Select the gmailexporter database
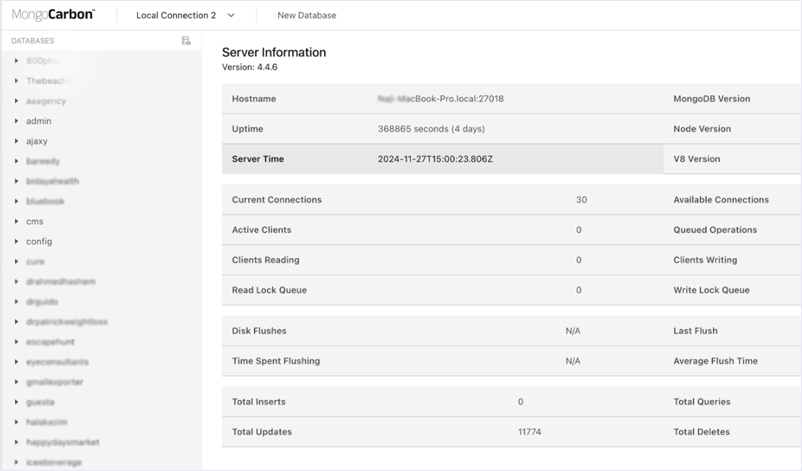Screen dimensions: 802x471 click(54, 382)
